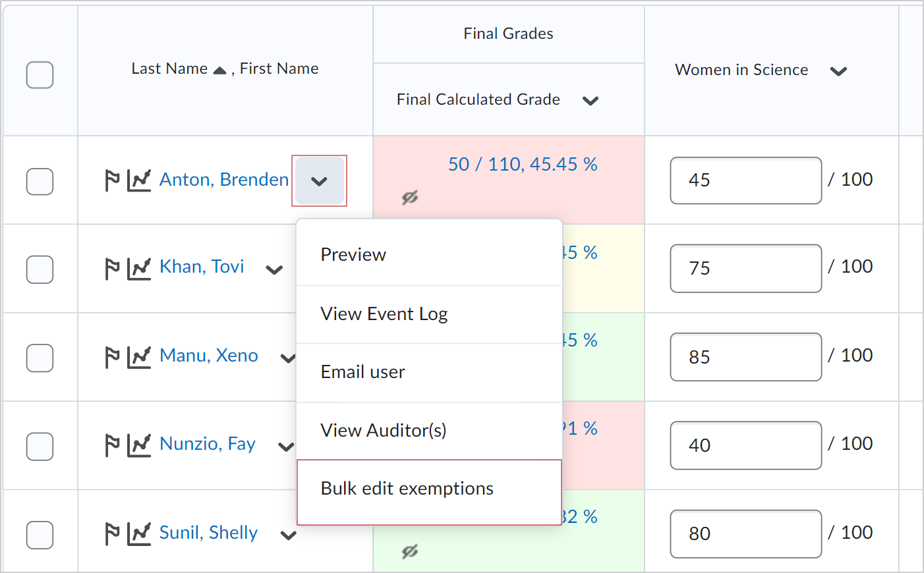The width and height of the screenshot is (924, 573).
Task: Click hidden-grade eye icon in Anton's final grade
Action: coord(410,197)
